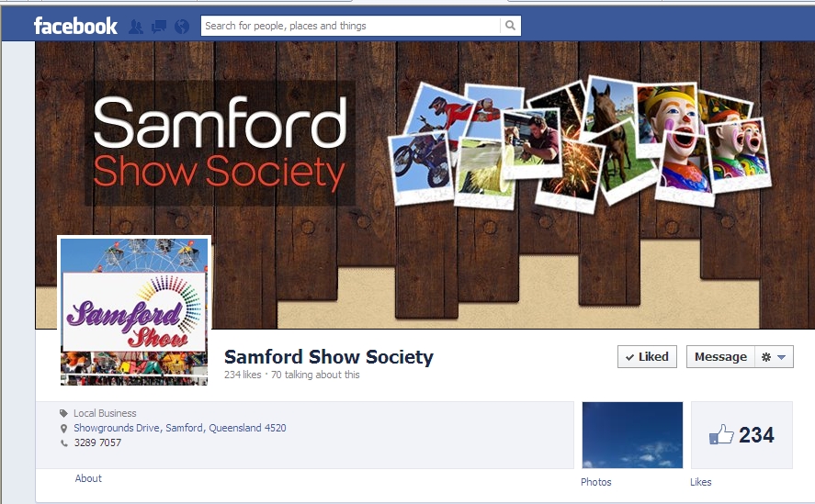
Task: Toggle the Liked button off
Action: [647, 357]
